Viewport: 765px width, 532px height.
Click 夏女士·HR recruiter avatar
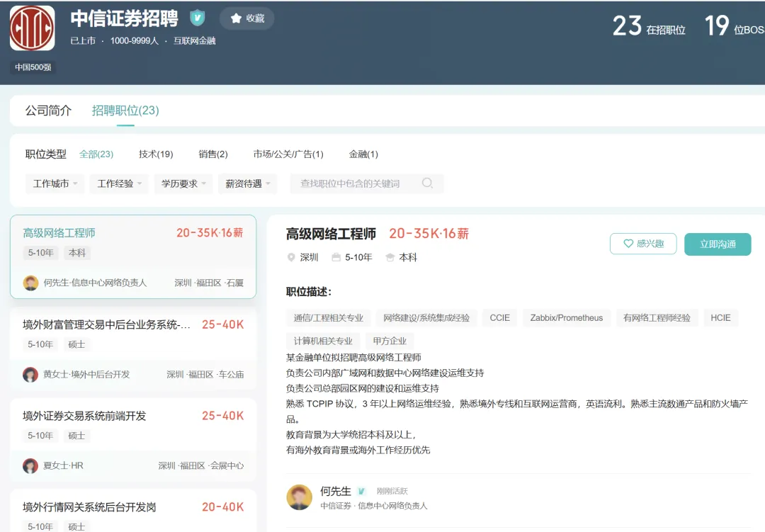coord(30,465)
